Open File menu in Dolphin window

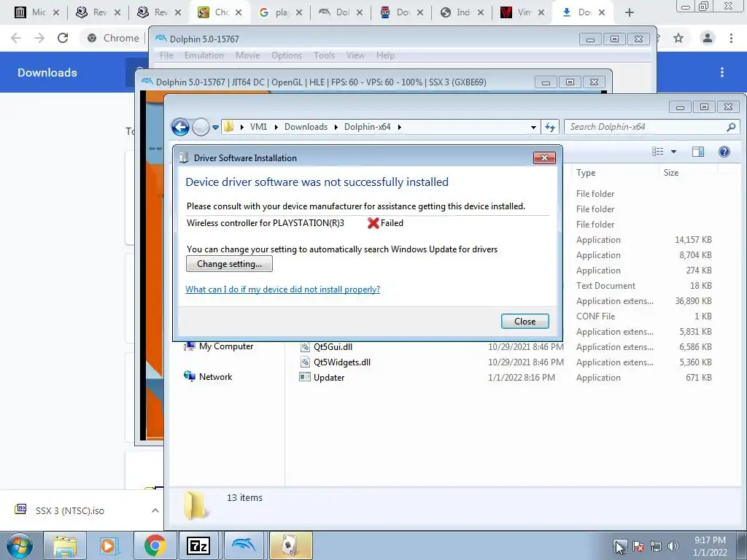click(x=166, y=55)
